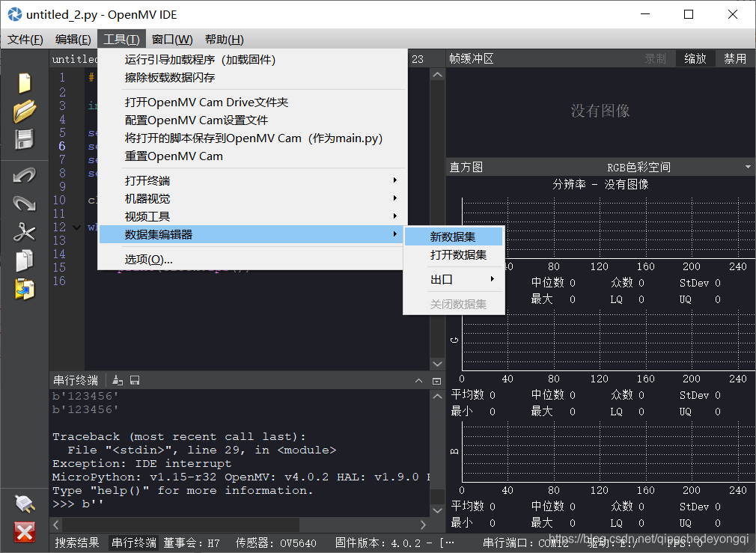Toggle 禁用 disable in frame buffer
The width and height of the screenshot is (756, 553).
735,59
